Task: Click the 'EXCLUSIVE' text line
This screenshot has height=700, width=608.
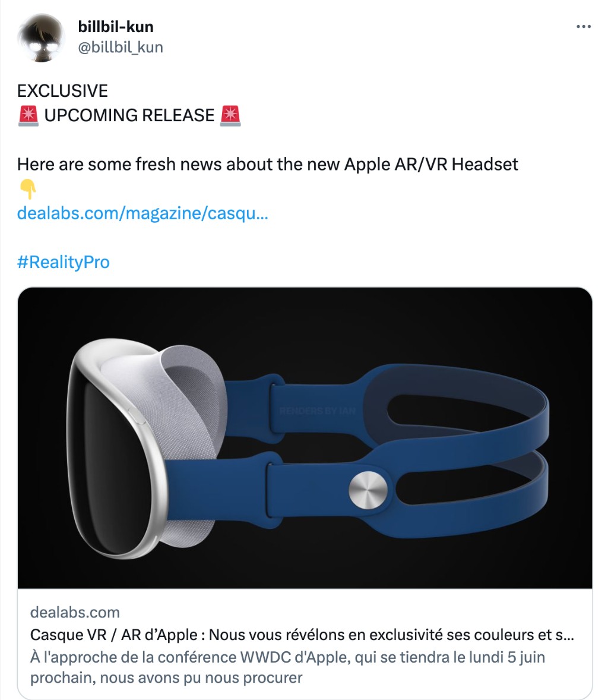Action: [x=62, y=91]
